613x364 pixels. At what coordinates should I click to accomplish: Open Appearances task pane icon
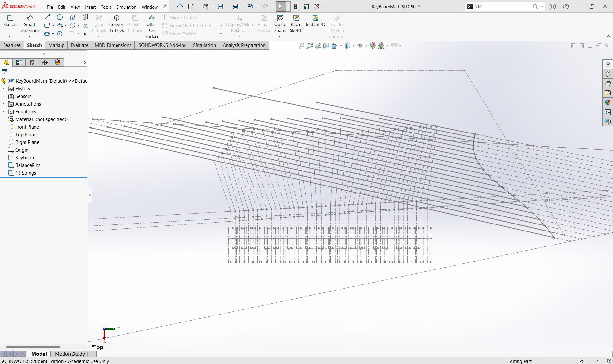coord(608,102)
